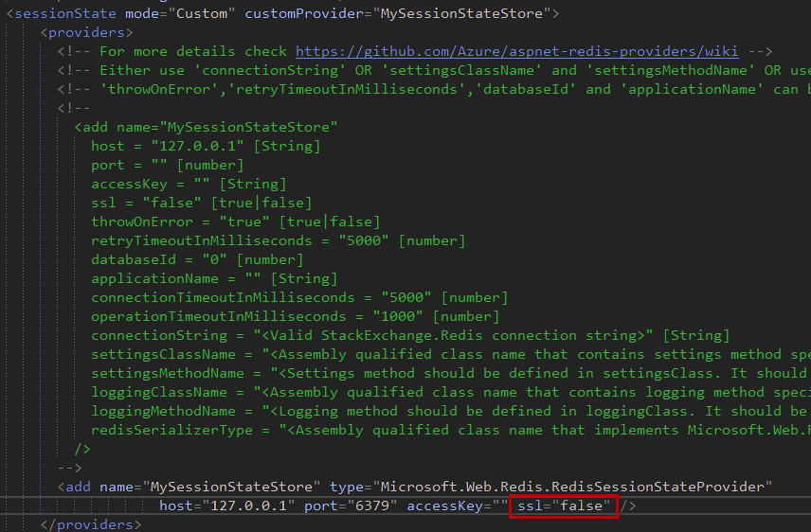Viewport: 811px width, 532px height.
Task: Click the accessKey = "" [String] comment line
Action: tap(189, 184)
